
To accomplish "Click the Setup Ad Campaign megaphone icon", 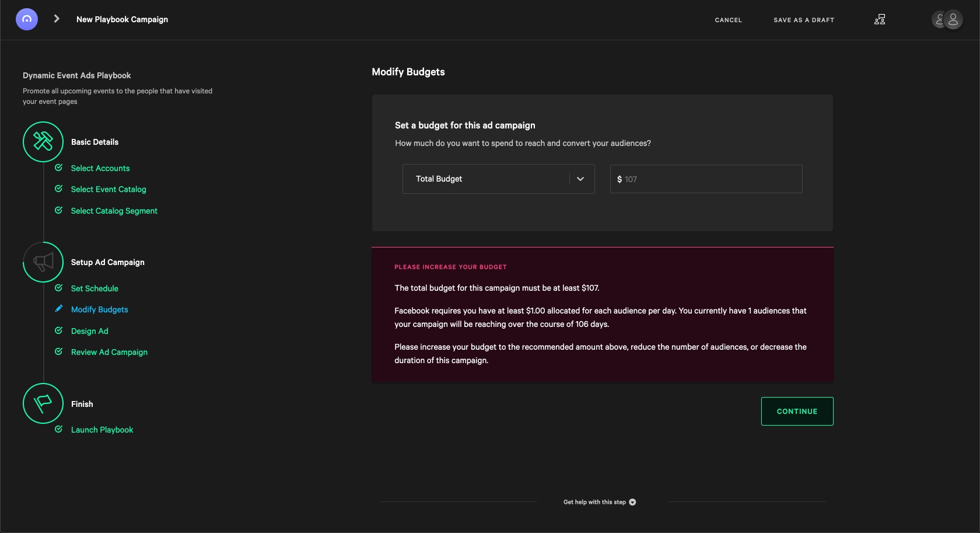I will coord(43,262).
